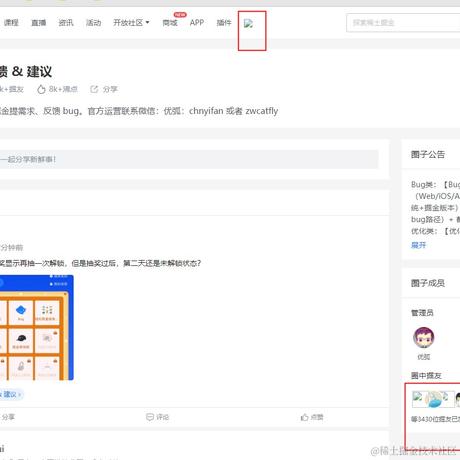Click 等3430位掘友 members text
The height and width of the screenshot is (460, 460).
click(435, 419)
